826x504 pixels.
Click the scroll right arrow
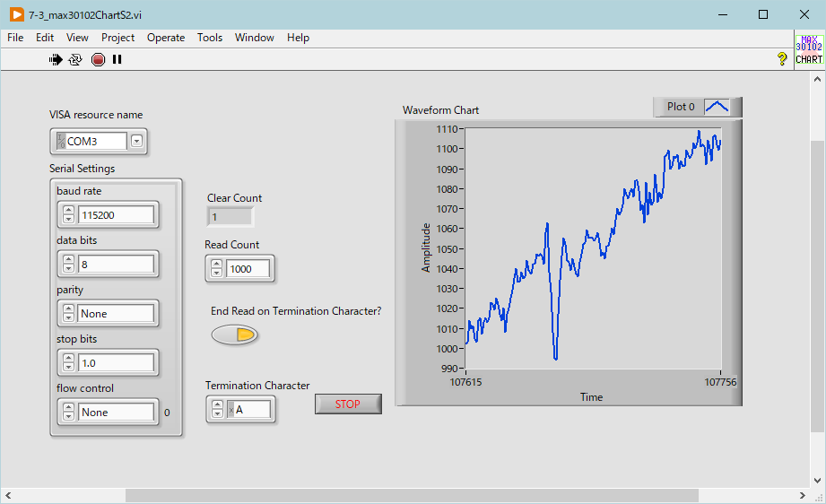803,496
